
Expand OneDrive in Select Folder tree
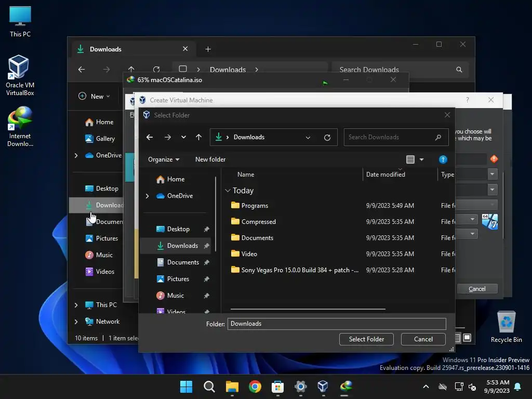147,196
